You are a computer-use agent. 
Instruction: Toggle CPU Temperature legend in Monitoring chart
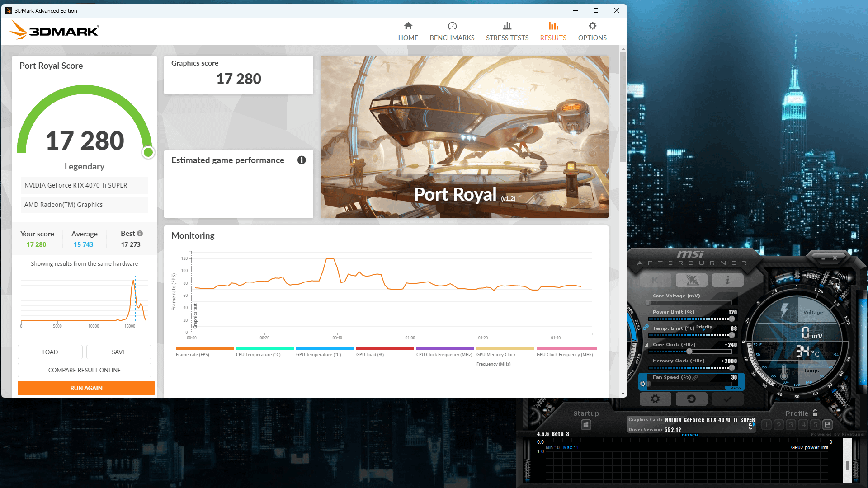tap(264, 352)
